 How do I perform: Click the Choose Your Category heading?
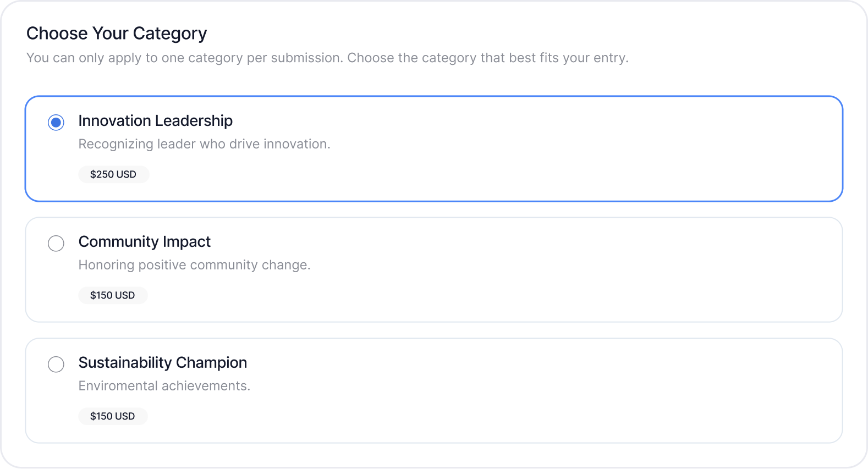pos(117,34)
